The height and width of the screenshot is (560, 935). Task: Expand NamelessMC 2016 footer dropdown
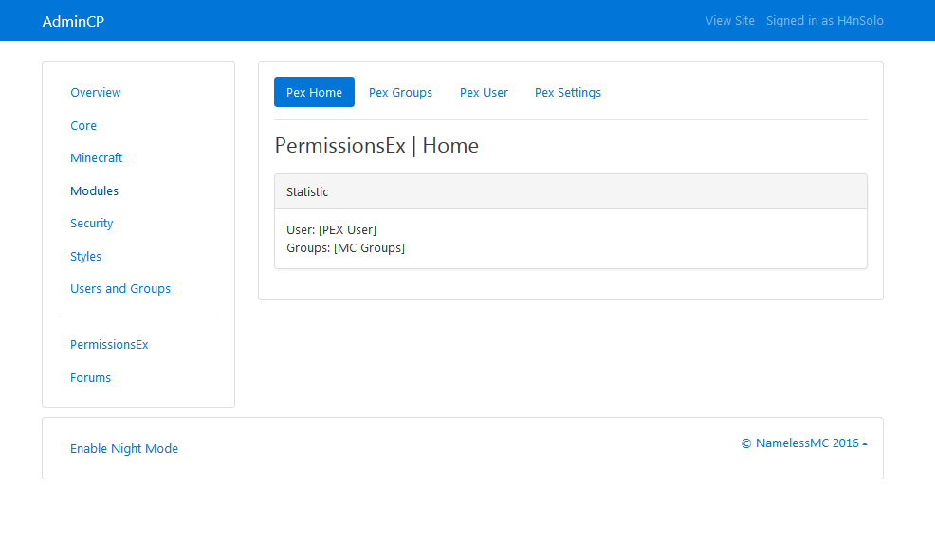pyautogui.click(x=804, y=443)
